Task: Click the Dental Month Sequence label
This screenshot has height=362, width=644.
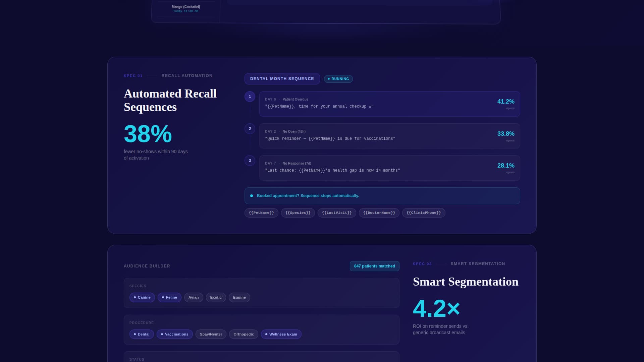Action: click(282, 79)
